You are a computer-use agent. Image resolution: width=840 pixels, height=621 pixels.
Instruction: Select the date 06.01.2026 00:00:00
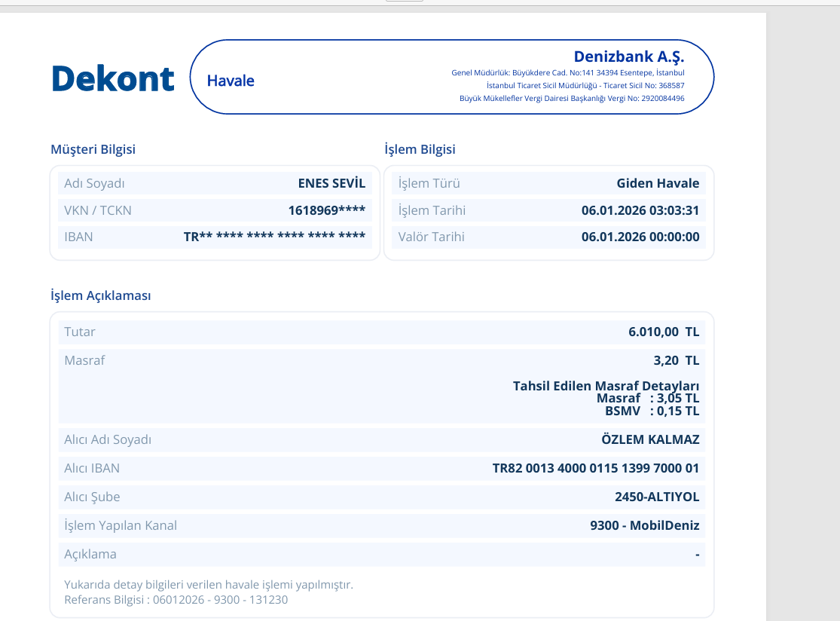pos(640,237)
